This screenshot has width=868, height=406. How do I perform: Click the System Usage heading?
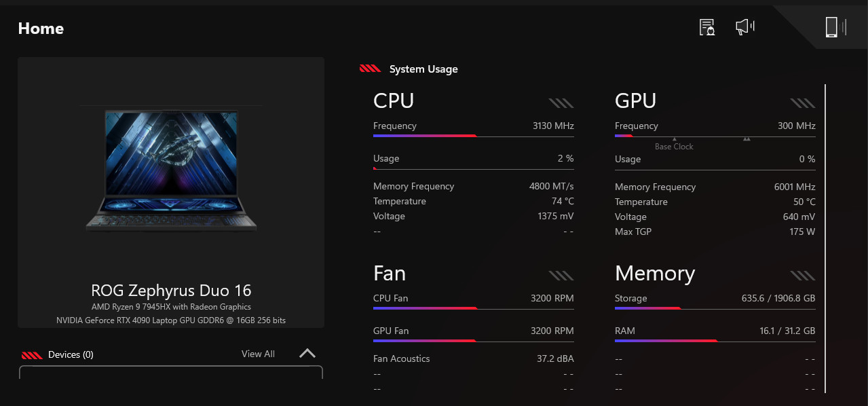(x=423, y=69)
